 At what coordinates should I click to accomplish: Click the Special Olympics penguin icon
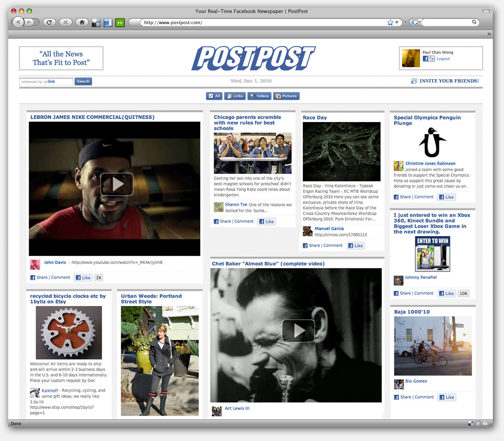432,143
